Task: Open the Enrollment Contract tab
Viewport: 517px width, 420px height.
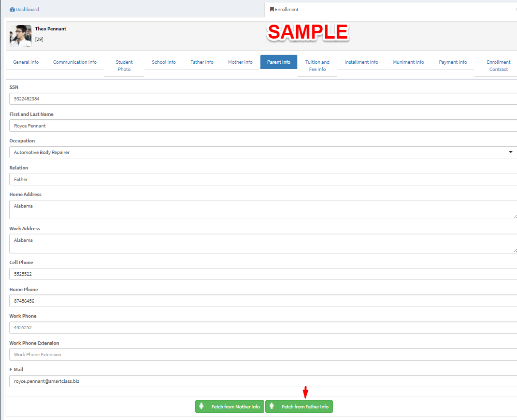Action: pos(498,66)
